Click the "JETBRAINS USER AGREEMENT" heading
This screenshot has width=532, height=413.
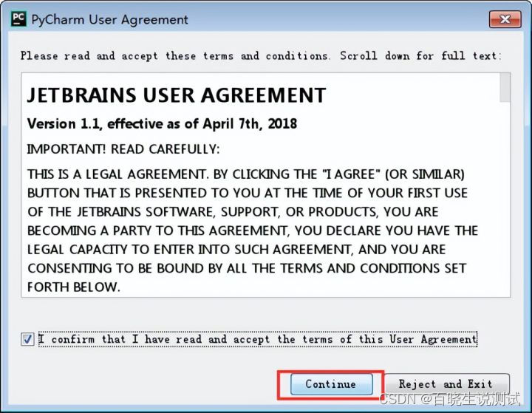(x=177, y=95)
